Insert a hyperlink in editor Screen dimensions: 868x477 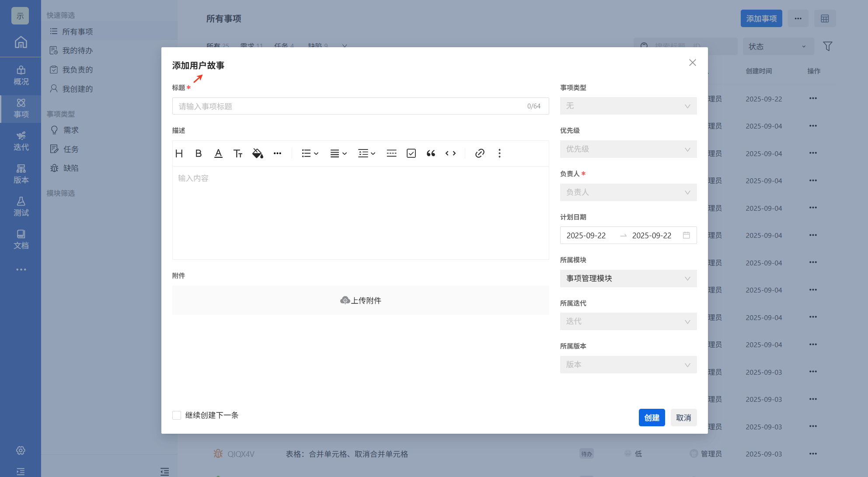point(480,153)
